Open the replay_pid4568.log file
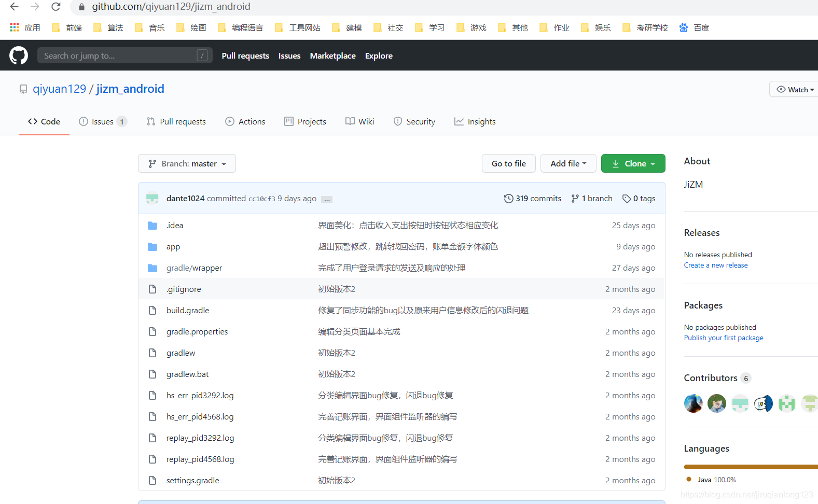 click(x=200, y=459)
